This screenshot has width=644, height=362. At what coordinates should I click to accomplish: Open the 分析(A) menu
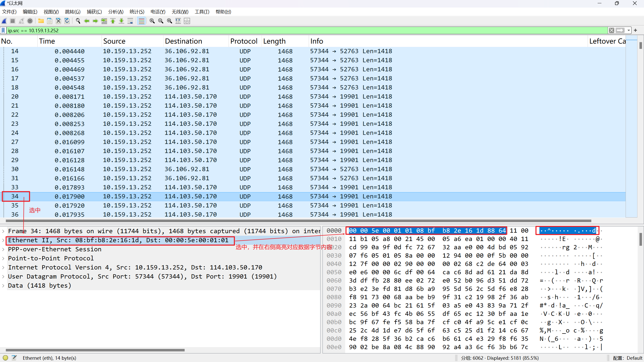[x=116, y=12]
